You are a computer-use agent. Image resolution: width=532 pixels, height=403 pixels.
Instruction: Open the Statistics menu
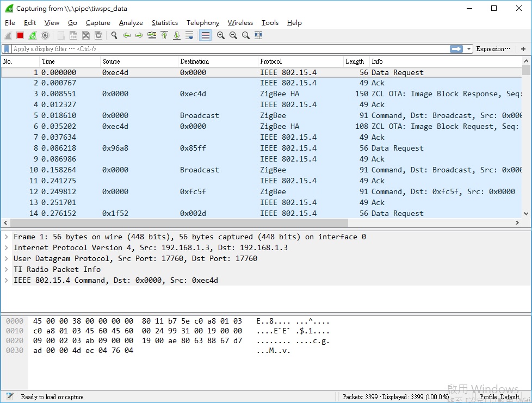pos(165,23)
